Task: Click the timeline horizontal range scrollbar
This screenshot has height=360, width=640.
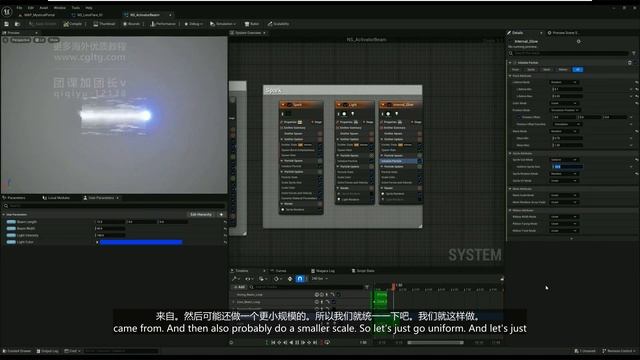Action: point(436,343)
